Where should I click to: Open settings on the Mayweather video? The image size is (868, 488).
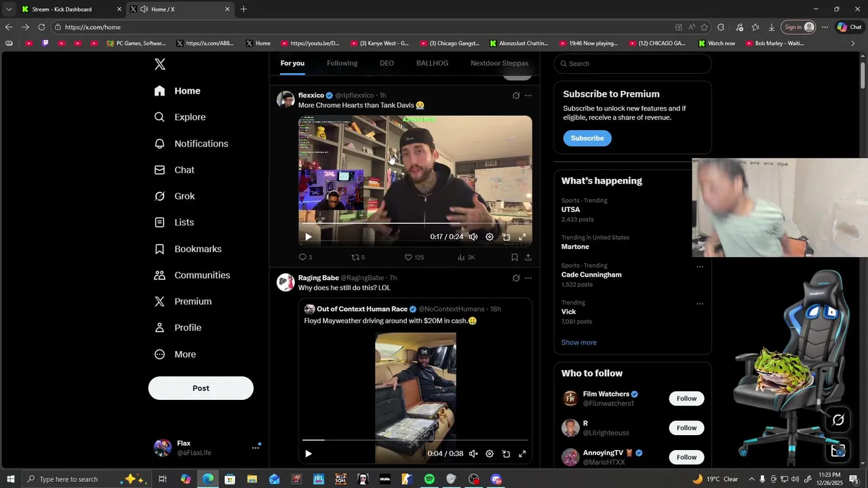tap(490, 454)
